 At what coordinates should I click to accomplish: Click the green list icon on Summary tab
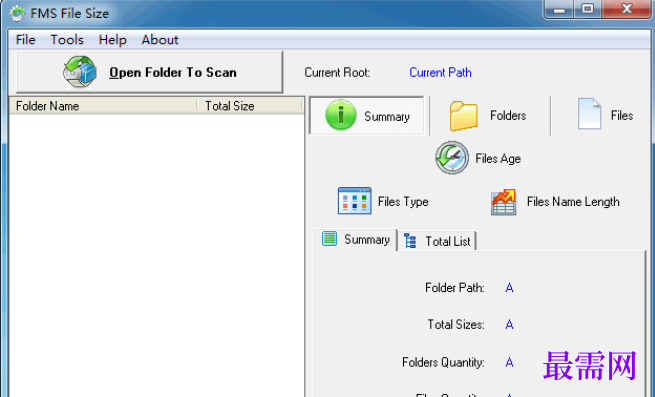tap(329, 239)
